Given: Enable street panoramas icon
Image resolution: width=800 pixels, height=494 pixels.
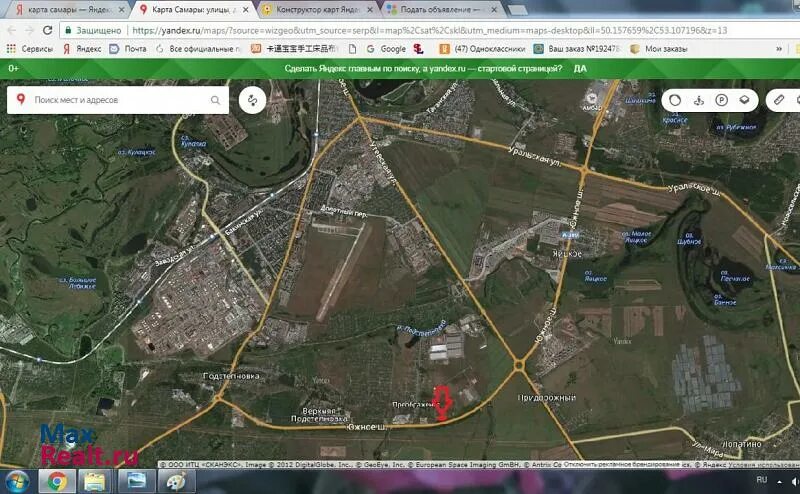Looking at the screenshot, I should pos(699,100).
